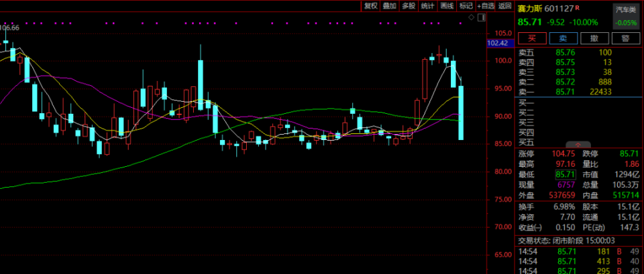Click the 卖二 volume 888
Image resolution: width=644 pixels, height=274 pixels.
coord(605,82)
